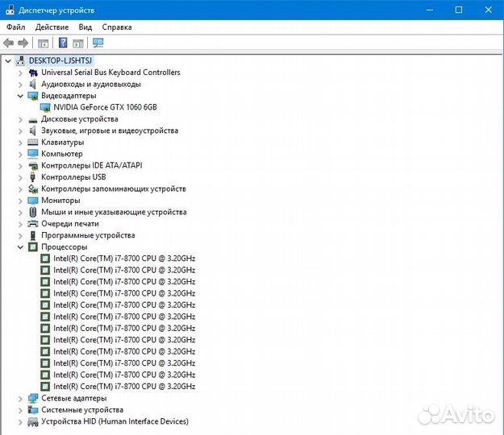The height and width of the screenshot is (435, 504).
Task: Click the mouse icon beside Мыши
Action: pyautogui.click(x=33, y=212)
